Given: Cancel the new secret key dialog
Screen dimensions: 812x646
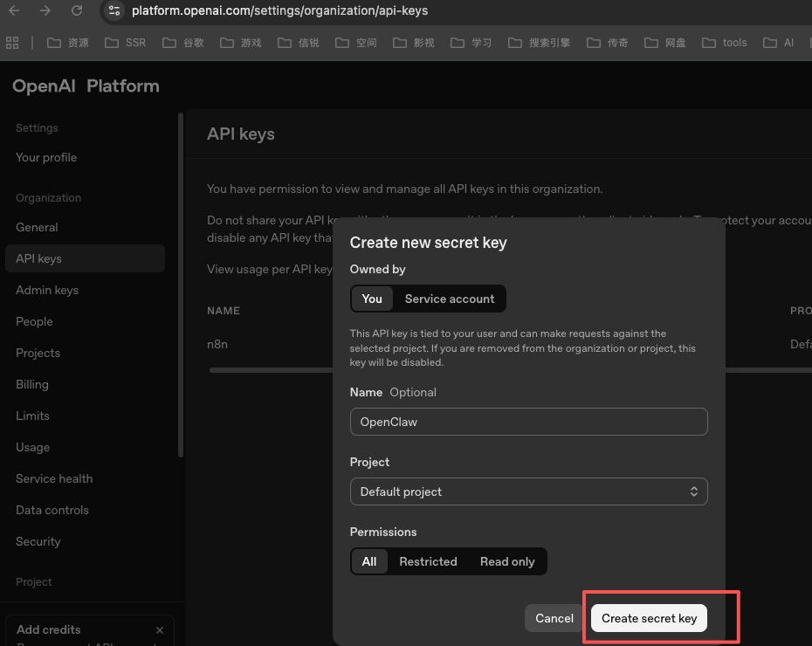Looking at the screenshot, I should point(554,618).
